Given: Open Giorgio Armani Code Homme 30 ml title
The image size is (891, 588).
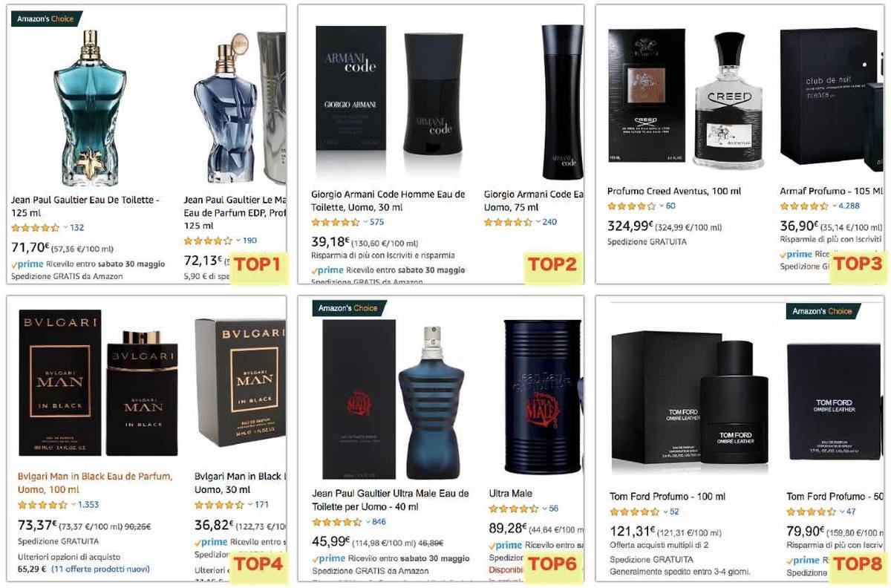Looking at the screenshot, I should pos(388,201).
